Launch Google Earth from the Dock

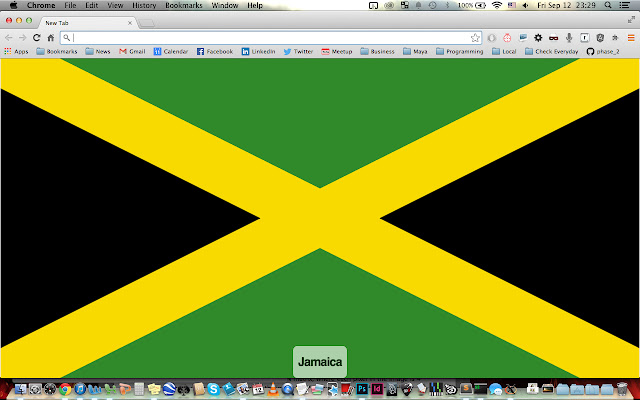pyautogui.click(x=169, y=389)
